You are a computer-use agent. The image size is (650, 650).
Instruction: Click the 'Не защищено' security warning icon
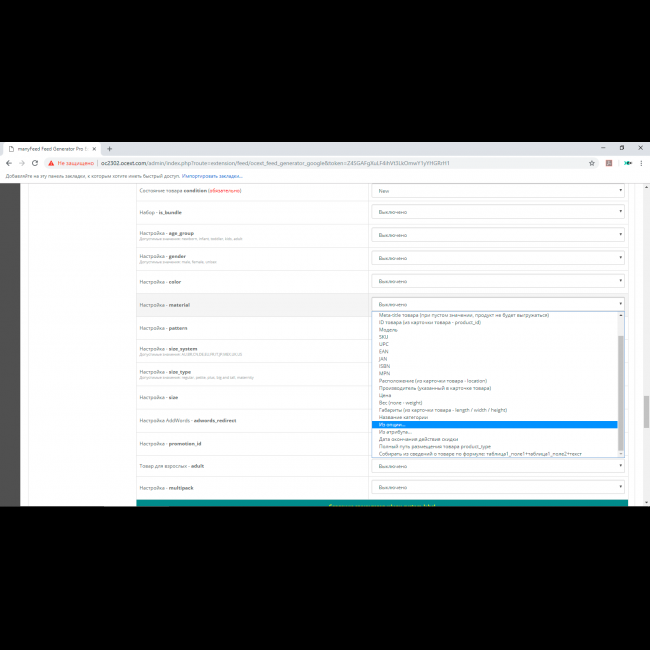[49, 163]
